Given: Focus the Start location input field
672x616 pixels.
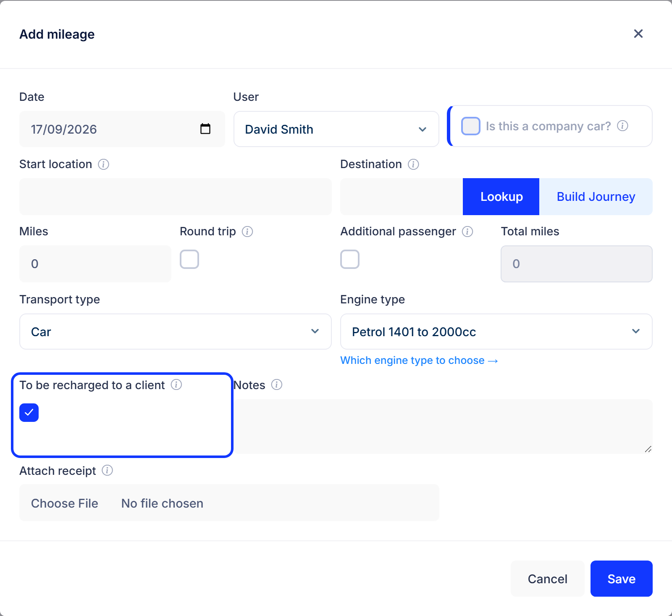Looking at the screenshot, I should point(176,197).
